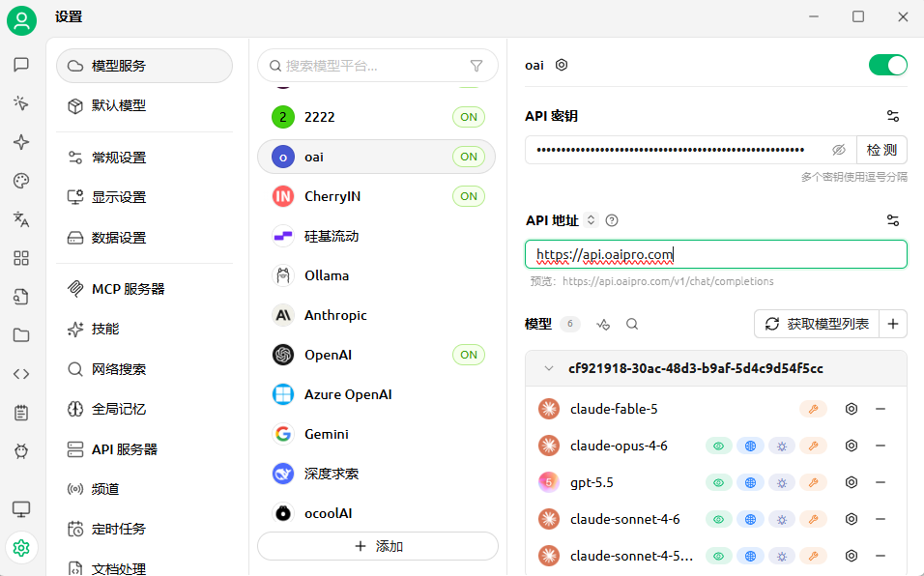Image resolution: width=924 pixels, height=576 pixels.
Task: Open the 全局记忆 settings menu
Action: (144, 409)
